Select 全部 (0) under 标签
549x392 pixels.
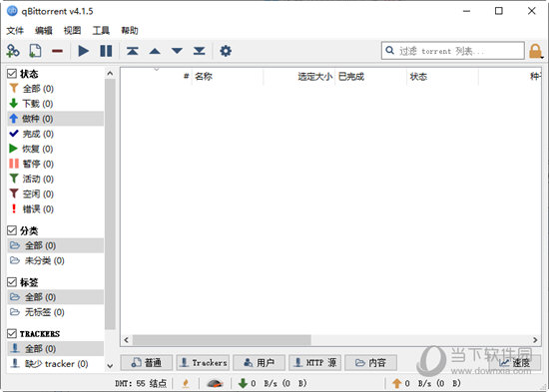(x=55, y=297)
